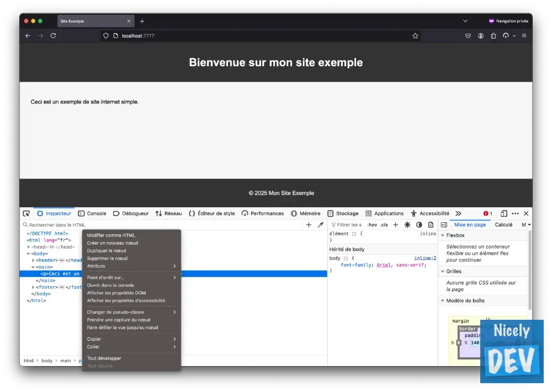
Task: Close the developer tools panel
Action: click(x=526, y=213)
